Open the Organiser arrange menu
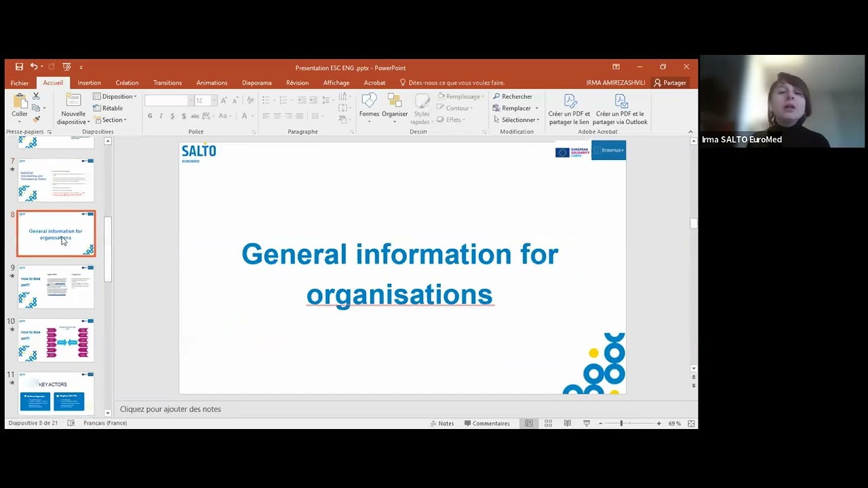Image resolution: width=868 pixels, height=488 pixels. pyautogui.click(x=394, y=108)
